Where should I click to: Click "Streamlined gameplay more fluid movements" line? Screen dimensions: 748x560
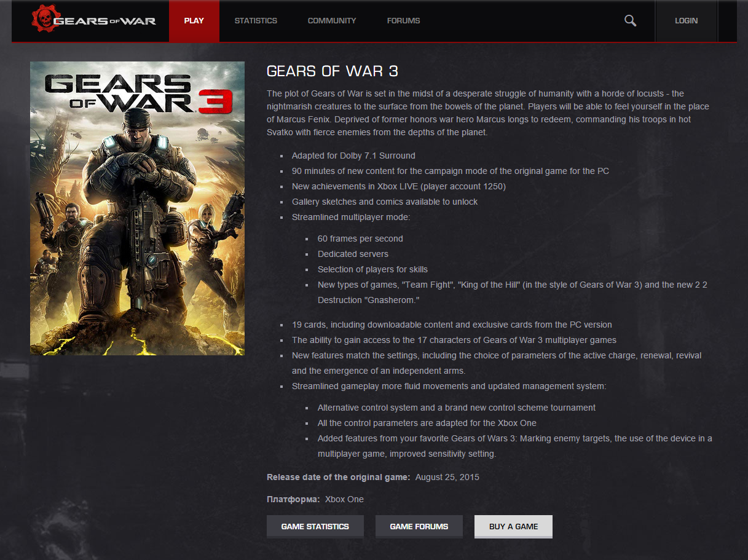coord(449,386)
